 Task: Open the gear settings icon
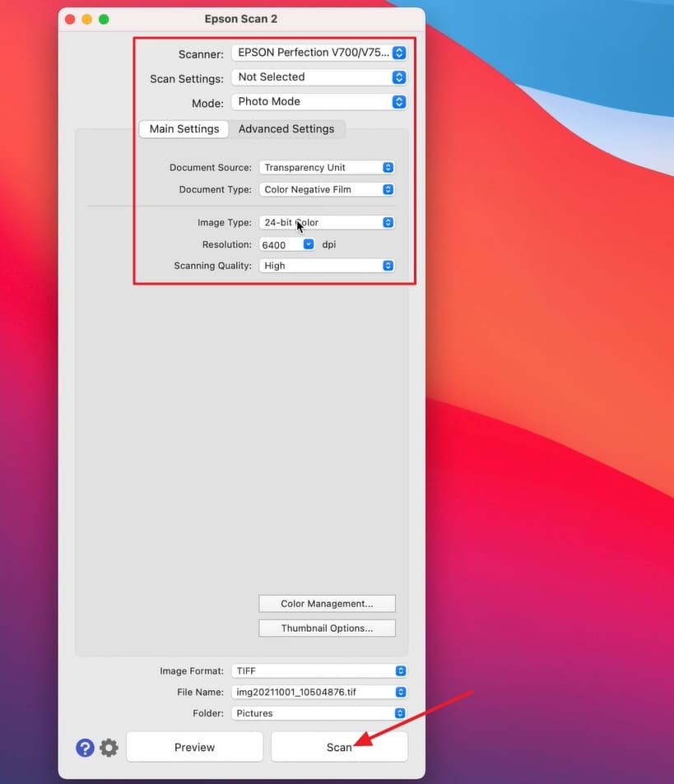pyautogui.click(x=109, y=748)
